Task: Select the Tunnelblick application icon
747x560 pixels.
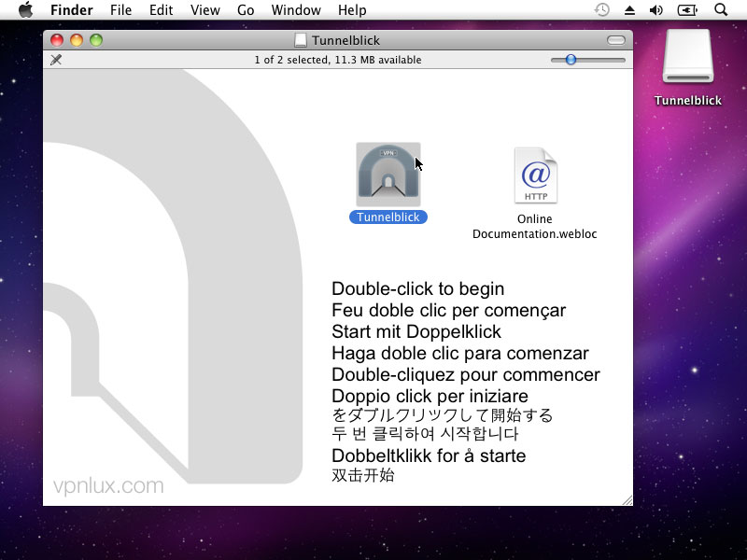Action: pyautogui.click(x=388, y=175)
